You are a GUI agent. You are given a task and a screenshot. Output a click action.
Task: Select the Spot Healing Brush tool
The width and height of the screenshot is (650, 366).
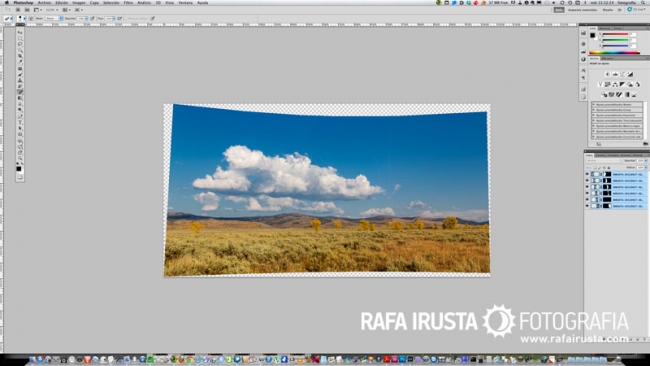(19, 68)
